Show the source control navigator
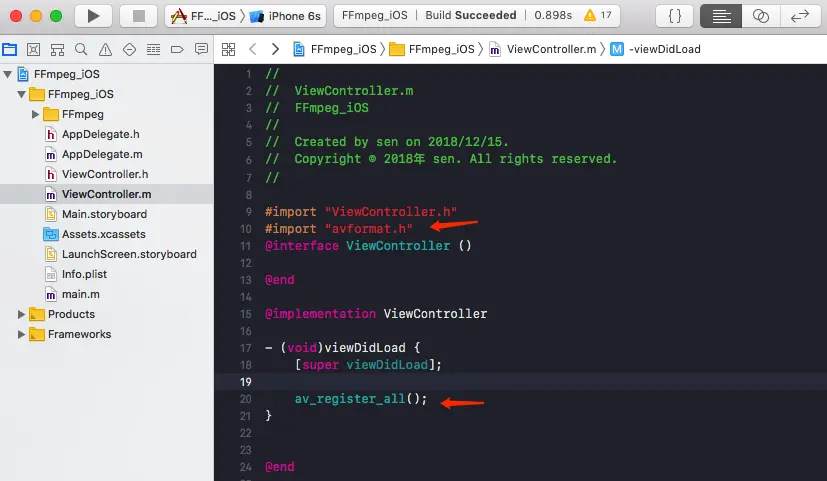 tap(33, 50)
